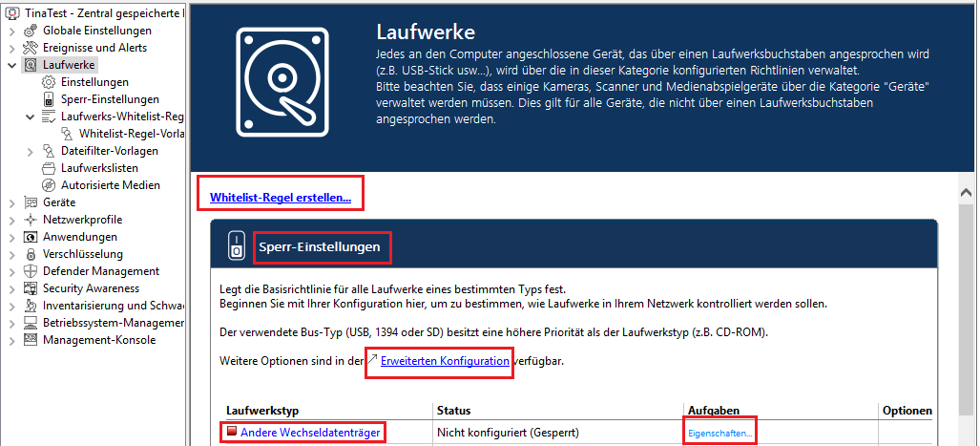Image resolution: width=980 pixels, height=446 pixels.
Task: Click the Management-Konsole icon
Action: pos(31,340)
